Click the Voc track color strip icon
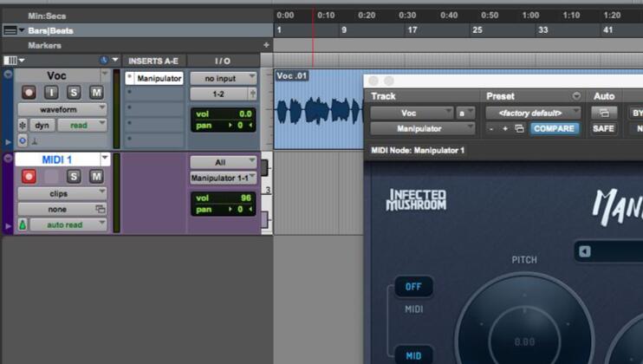 8,75
